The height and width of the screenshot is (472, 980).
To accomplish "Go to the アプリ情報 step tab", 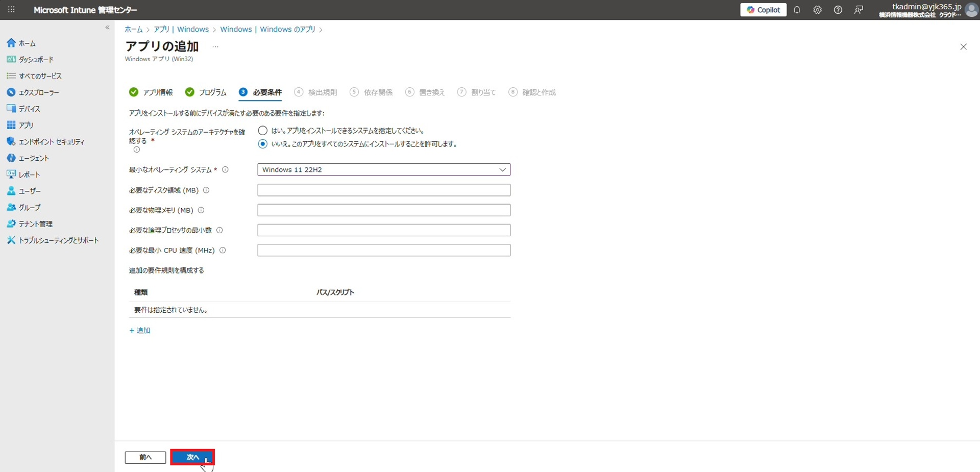I will tap(151, 92).
